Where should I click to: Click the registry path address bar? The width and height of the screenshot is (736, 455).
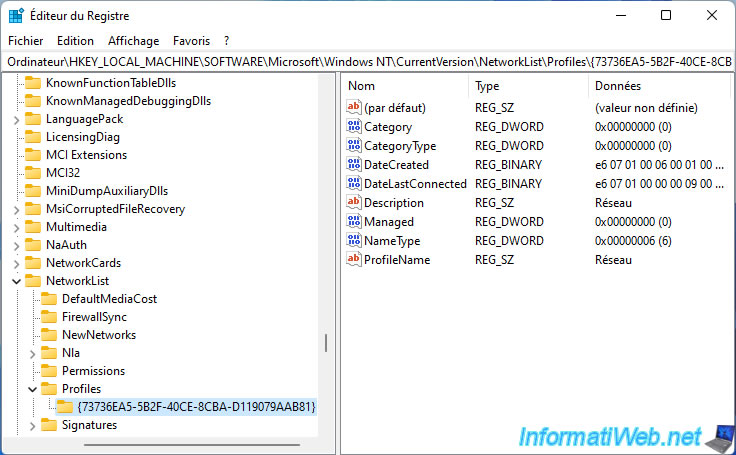pyautogui.click(x=368, y=62)
